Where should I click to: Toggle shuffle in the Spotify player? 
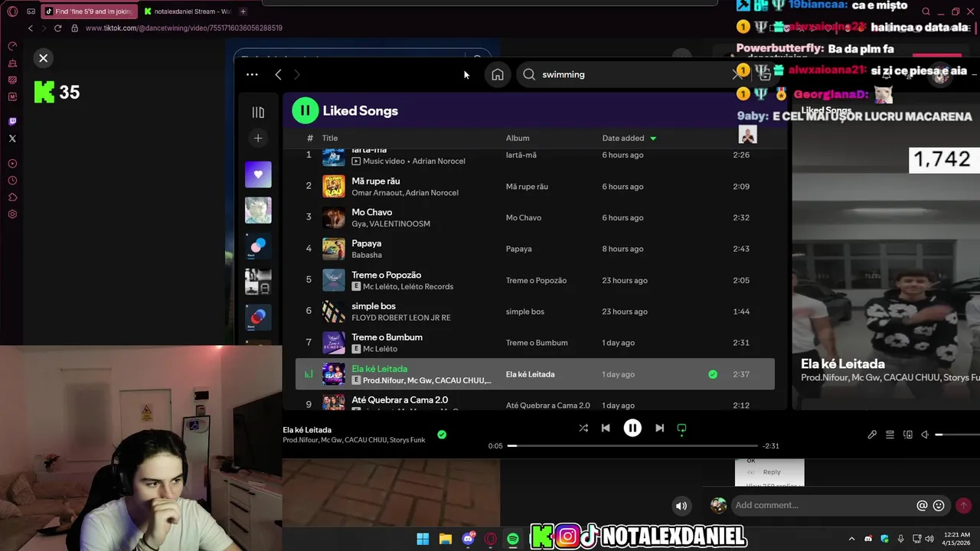coord(583,429)
